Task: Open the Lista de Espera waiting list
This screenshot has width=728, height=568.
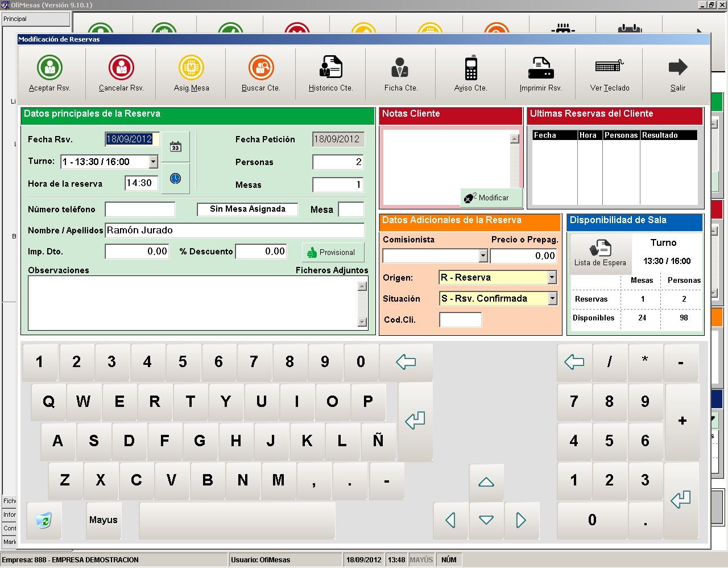Action: tap(601, 253)
